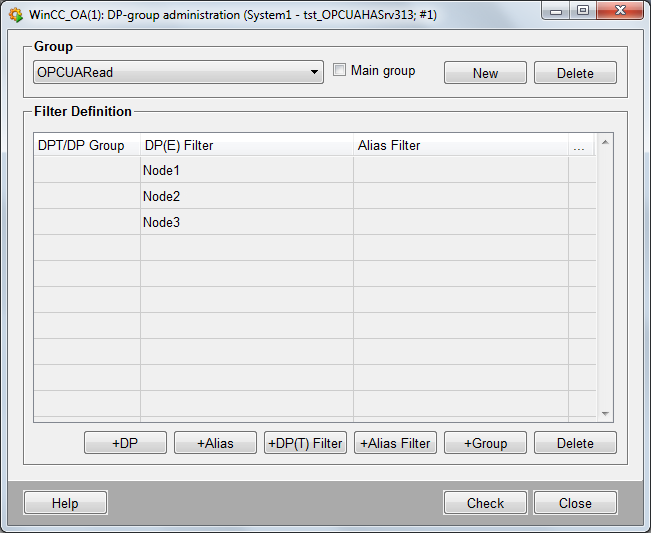Select the Node3 filter entry
Viewport: 651px width, 533px height.
click(161, 223)
